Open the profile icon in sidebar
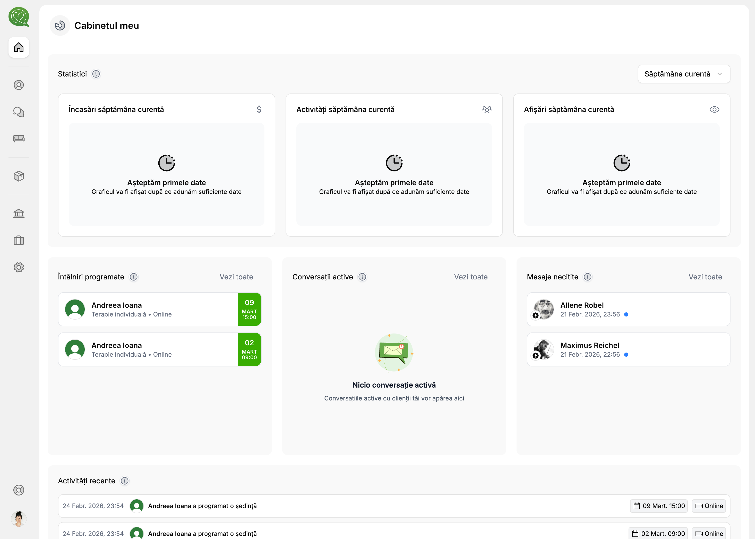The width and height of the screenshot is (756, 539). [19, 85]
